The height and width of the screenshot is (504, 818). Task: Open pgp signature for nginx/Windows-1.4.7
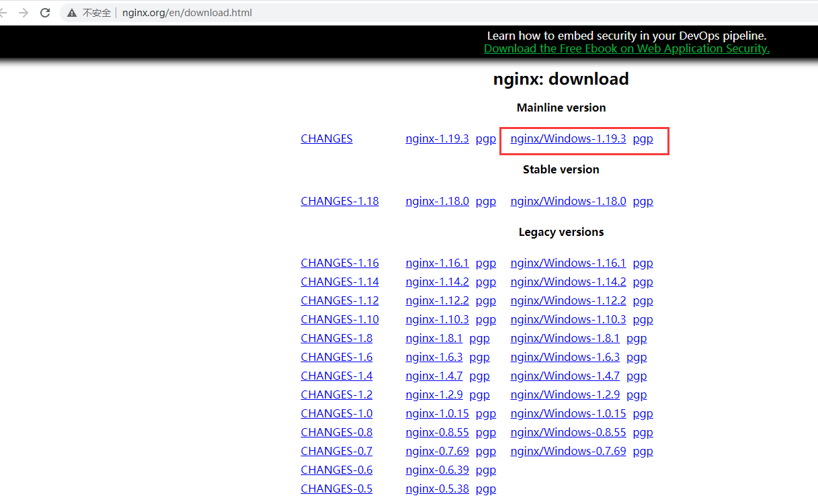tap(637, 376)
